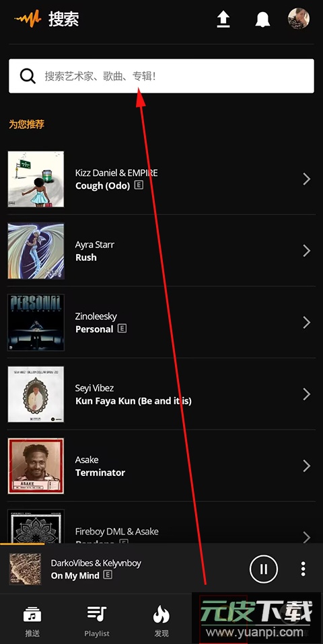Tap the magnifier icon in search box
This screenshot has height=644, width=323.
pyautogui.click(x=28, y=76)
